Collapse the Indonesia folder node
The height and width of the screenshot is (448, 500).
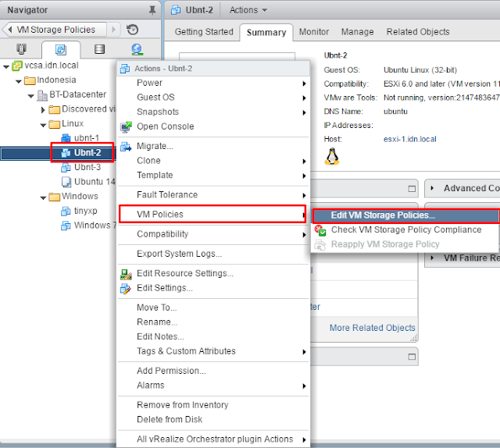pyautogui.click(x=19, y=81)
